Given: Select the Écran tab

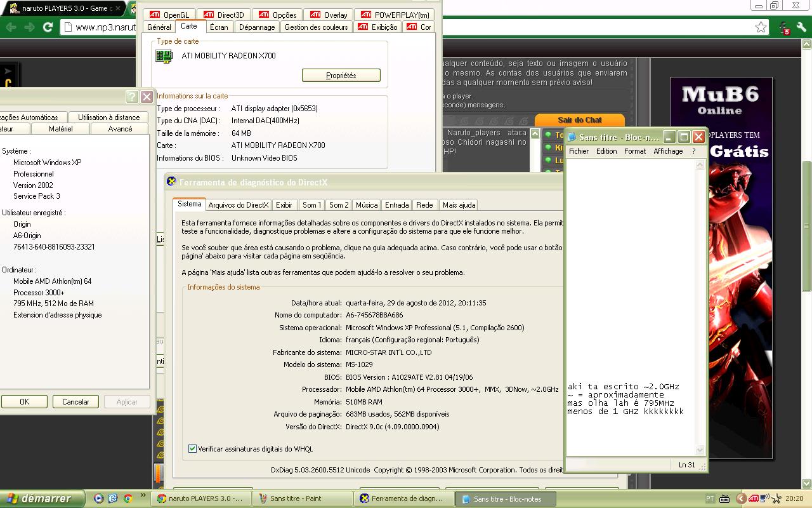Looking at the screenshot, I should (219, 27).
